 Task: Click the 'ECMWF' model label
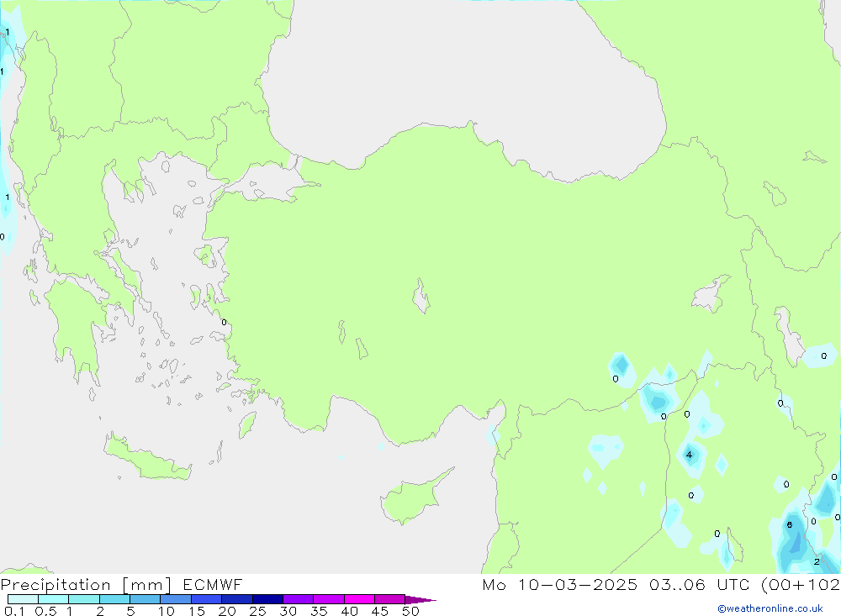tap(213, 584)
